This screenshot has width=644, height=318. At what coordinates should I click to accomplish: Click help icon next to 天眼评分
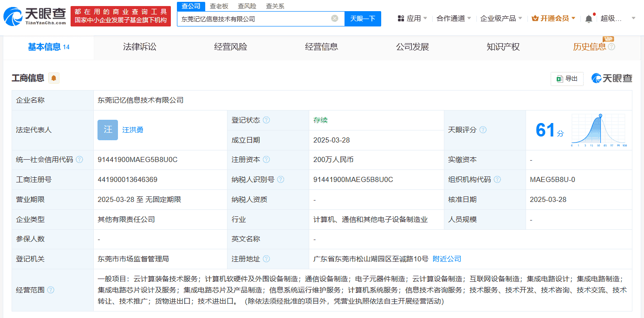[x=483, y=130]
